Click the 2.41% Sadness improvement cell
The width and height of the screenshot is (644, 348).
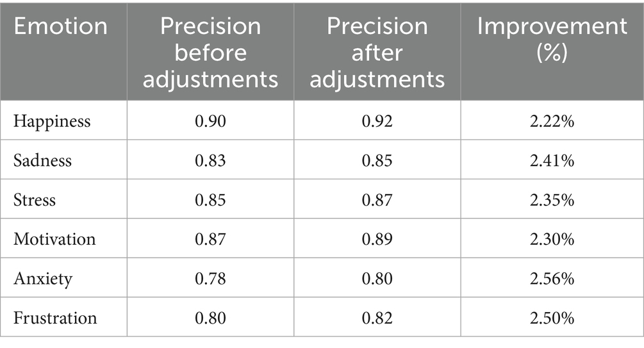[x=552, y=160]
